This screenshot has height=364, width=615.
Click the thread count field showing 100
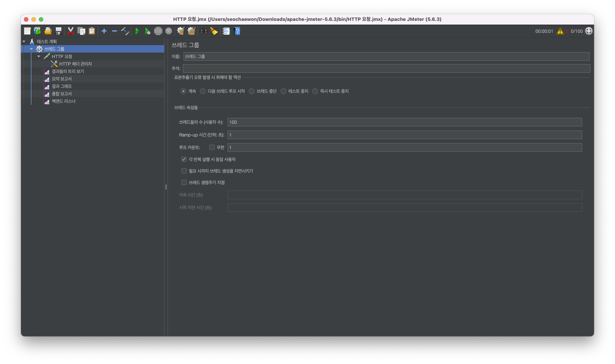[405, 122]
